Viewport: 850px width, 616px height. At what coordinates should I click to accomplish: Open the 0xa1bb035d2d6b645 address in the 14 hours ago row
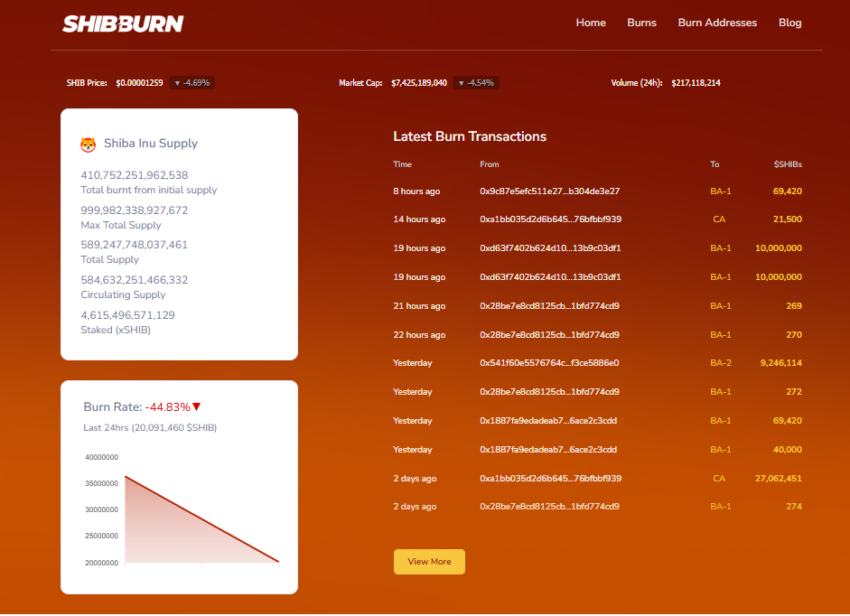click(551, 219)
